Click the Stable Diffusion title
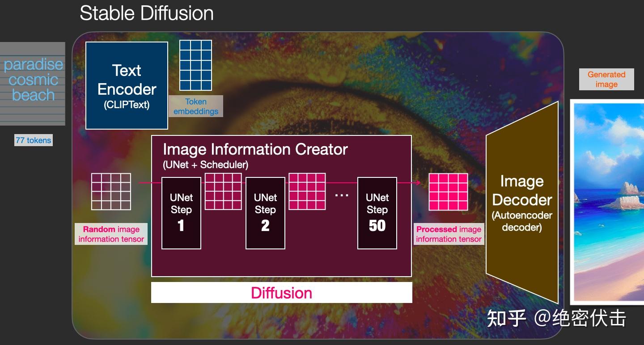The height and width of the screenshot is (345, 644). pos(146,13)
